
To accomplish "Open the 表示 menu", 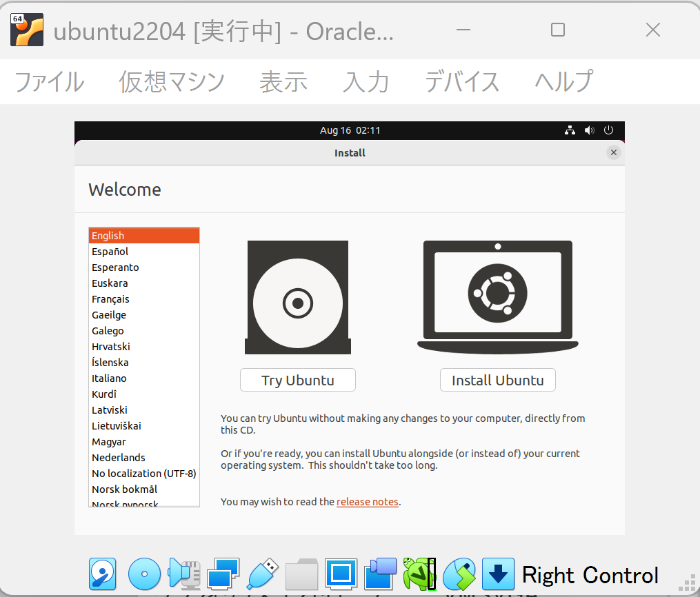I will 283,82.
